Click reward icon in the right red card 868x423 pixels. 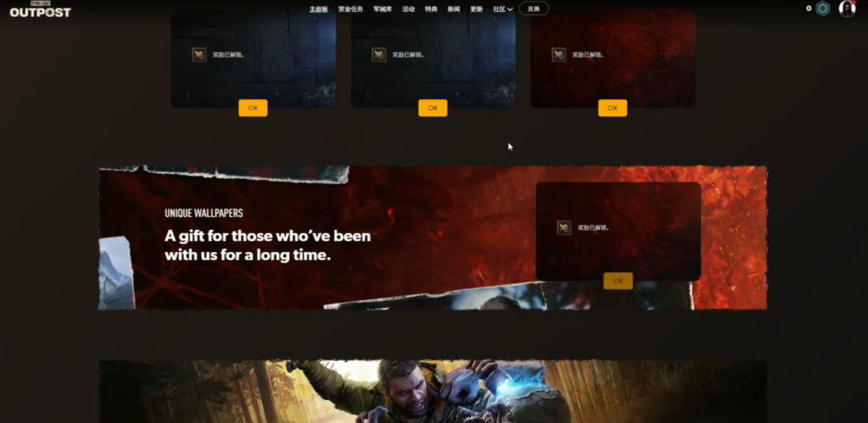(x=559, y=55)
